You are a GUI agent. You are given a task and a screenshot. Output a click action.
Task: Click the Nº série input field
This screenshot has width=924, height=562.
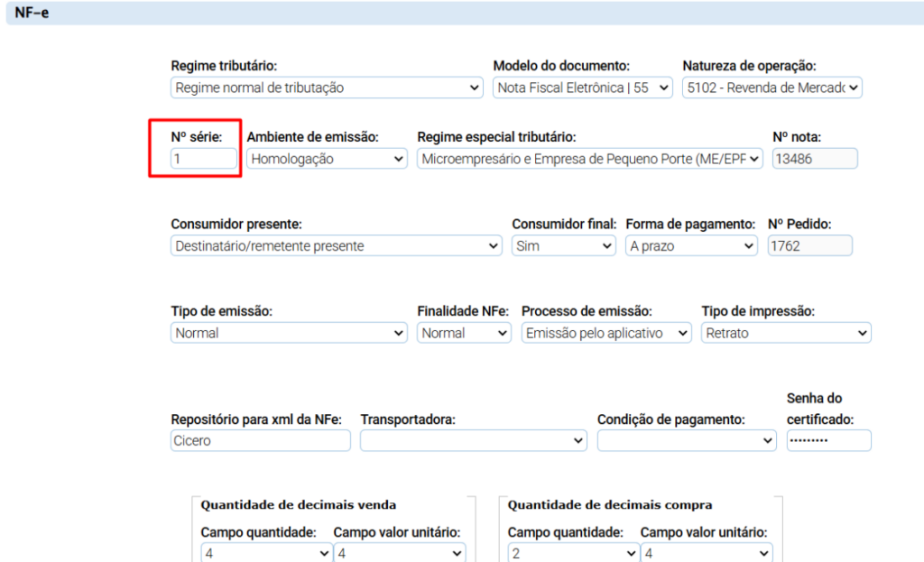coord(204,159)
